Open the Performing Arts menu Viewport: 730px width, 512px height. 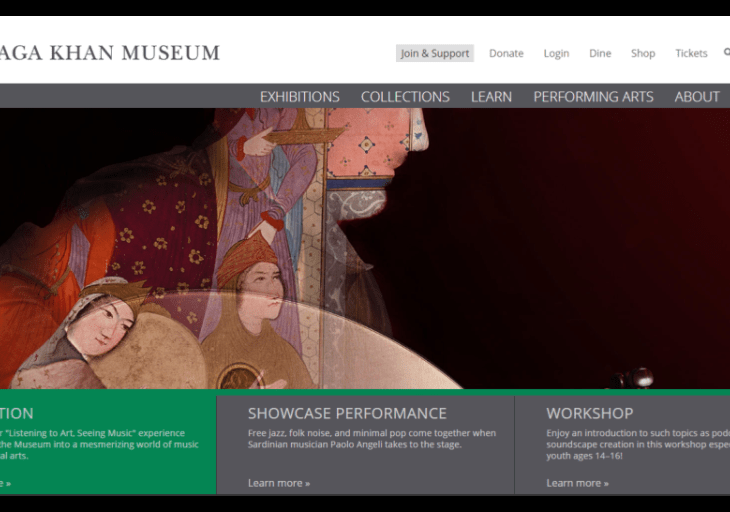point(593,96)
